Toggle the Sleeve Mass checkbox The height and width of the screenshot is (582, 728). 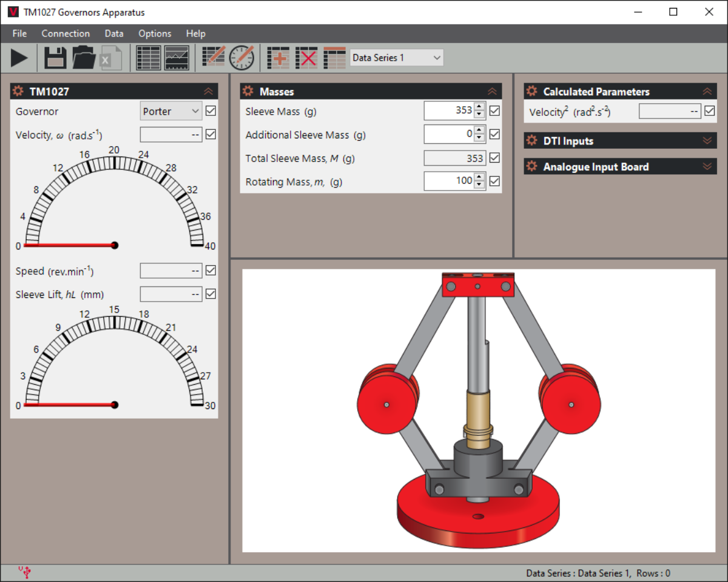pyautogui.click(x=494, y=111)
